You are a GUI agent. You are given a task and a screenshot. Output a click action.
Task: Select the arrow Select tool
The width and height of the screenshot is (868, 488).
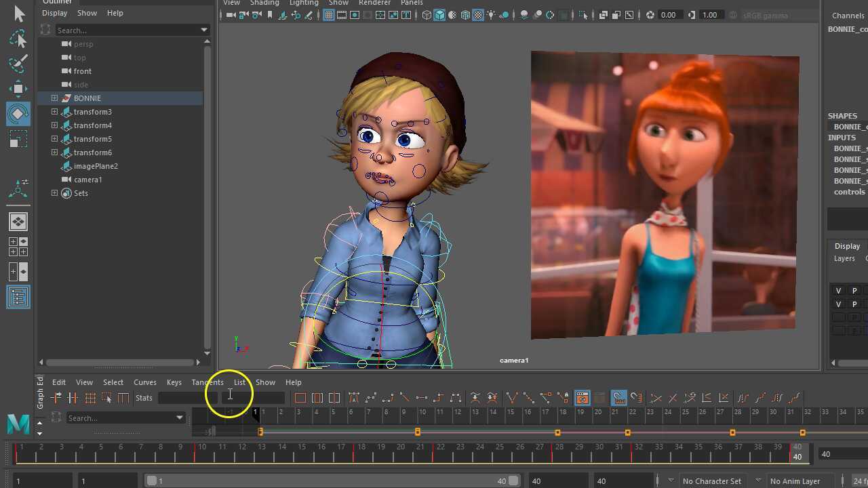point(18,14)
